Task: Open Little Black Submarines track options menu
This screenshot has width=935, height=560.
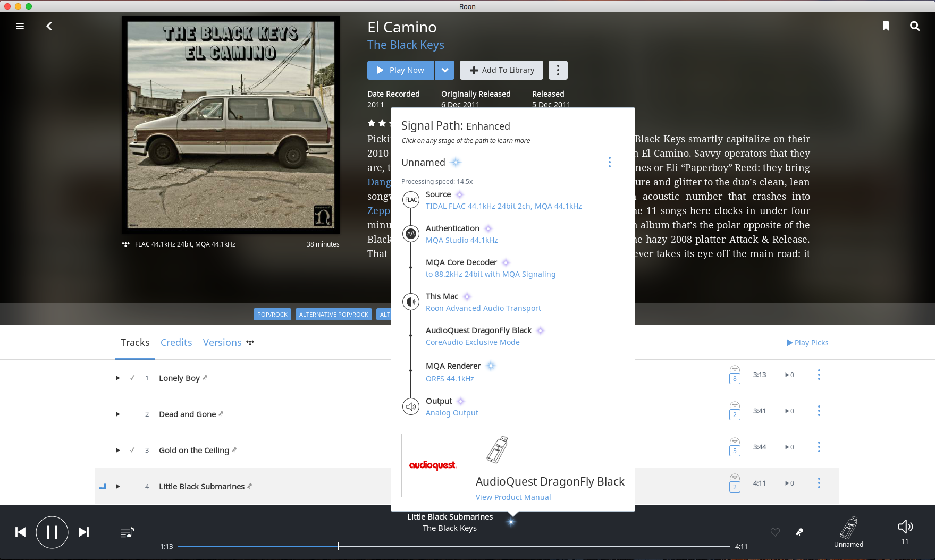Action: point(819,483)
